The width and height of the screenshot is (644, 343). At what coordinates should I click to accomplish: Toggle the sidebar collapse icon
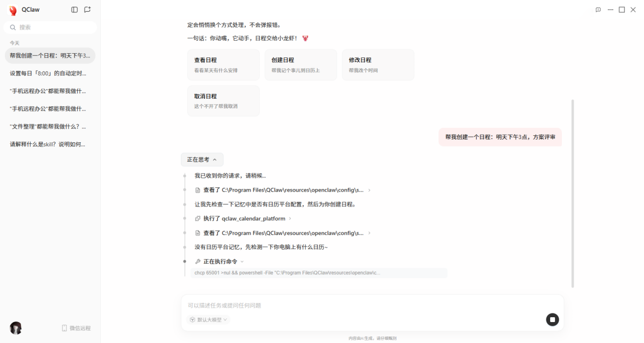[75, 10]
